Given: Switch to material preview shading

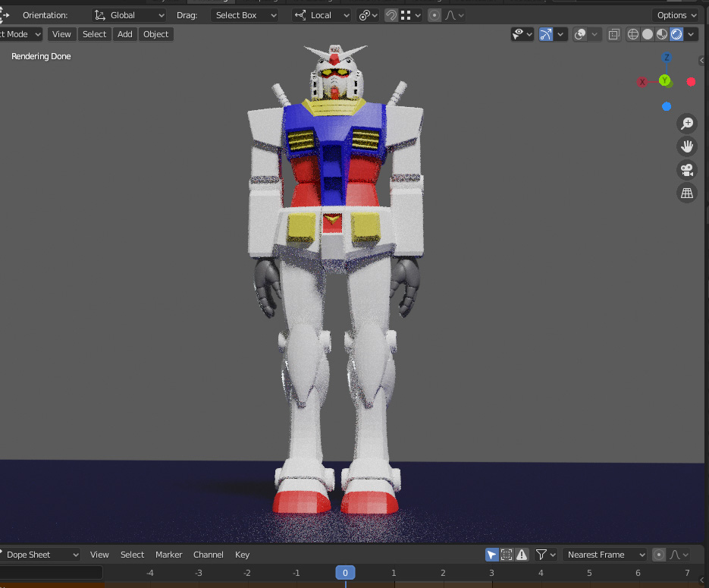Looking at the screenshot, I should [662, 34].
